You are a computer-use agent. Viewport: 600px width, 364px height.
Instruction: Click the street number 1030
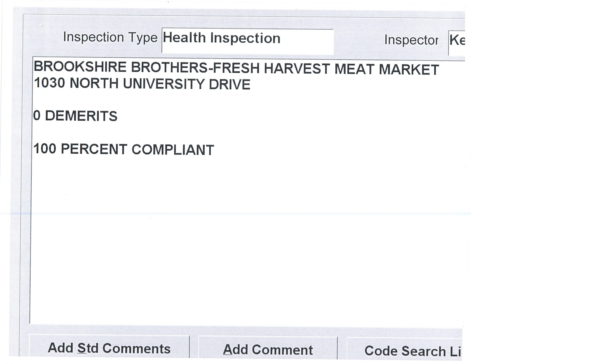[49, 83]
